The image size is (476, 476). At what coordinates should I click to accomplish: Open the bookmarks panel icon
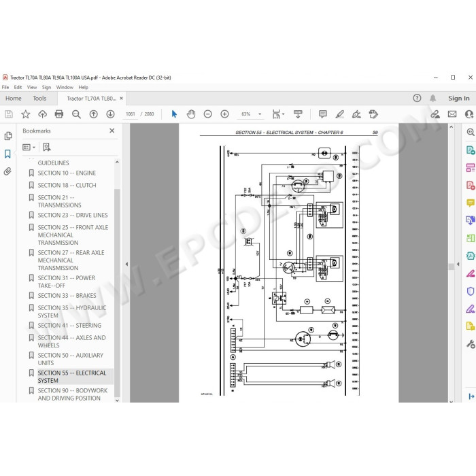[8, 154]
